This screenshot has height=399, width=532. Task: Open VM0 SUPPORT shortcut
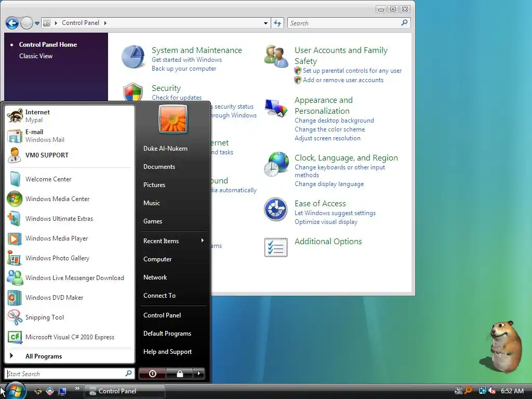[x=70, y=155]
